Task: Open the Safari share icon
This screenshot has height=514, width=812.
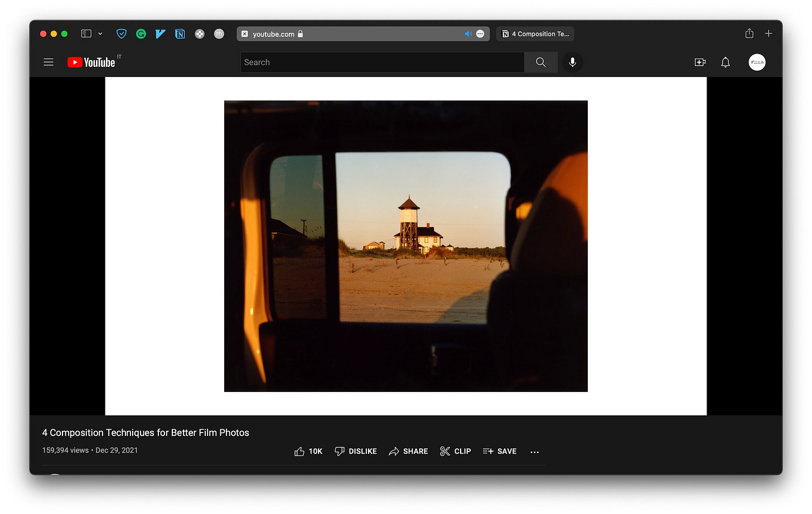Action: (750, 33)
